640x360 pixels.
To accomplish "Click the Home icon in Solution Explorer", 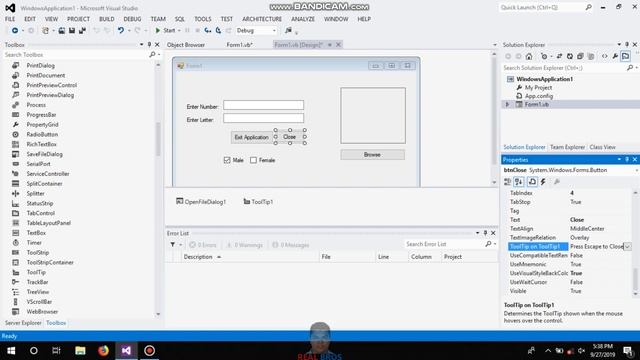I will (x=529, y=56).
